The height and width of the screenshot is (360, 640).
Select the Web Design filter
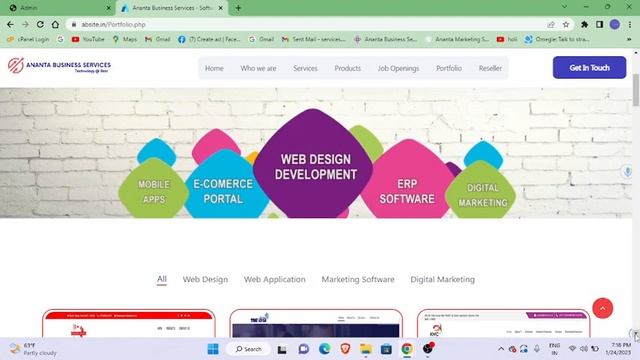(x=205, y=280)
